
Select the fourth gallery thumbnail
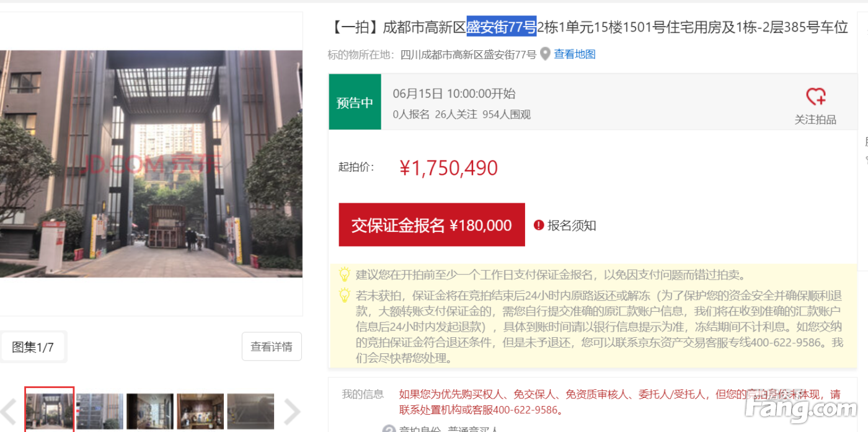[x=200, y=412]
